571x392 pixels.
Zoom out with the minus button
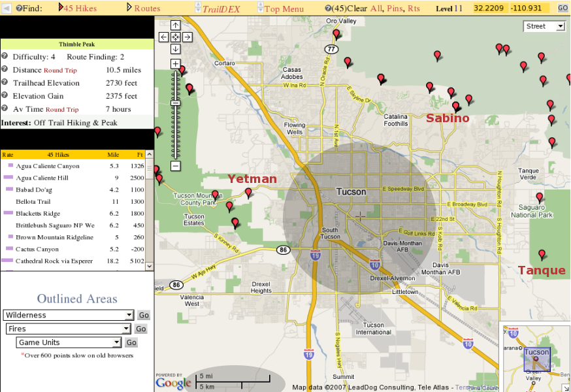pyautogui.click(x=176, y=167)
